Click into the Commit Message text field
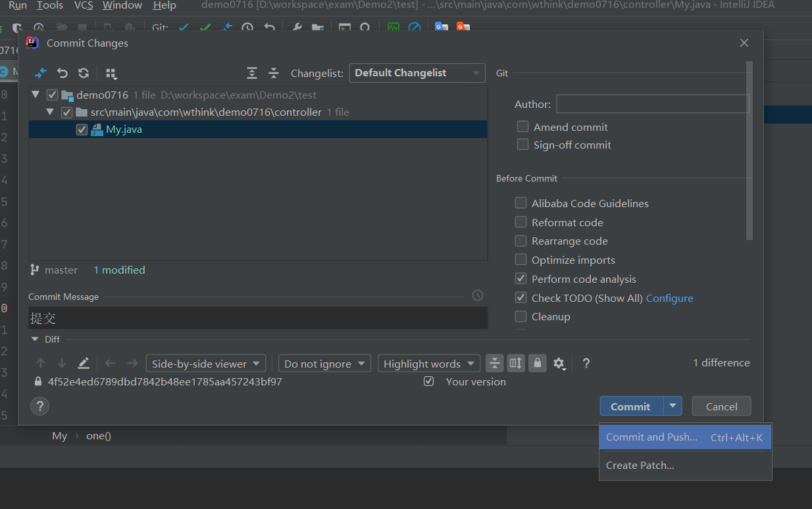This screenshot has width=812, height=509. (x=258, y=318)
